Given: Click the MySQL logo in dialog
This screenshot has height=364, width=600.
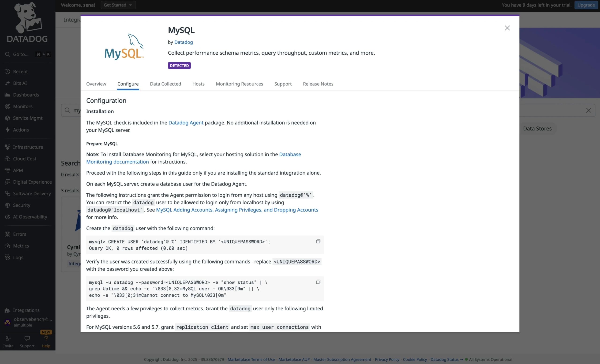Looking at the screenshot, I should point(124,47).
